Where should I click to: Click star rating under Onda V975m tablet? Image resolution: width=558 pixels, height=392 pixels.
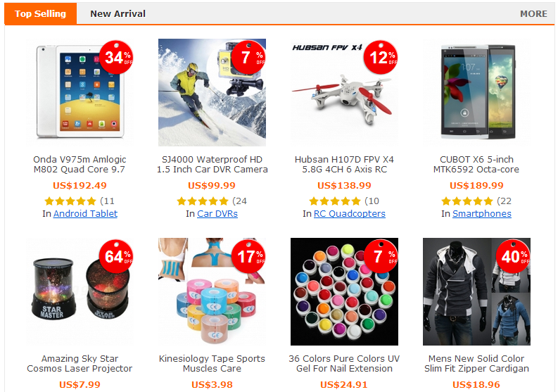(x=70, y=201)
